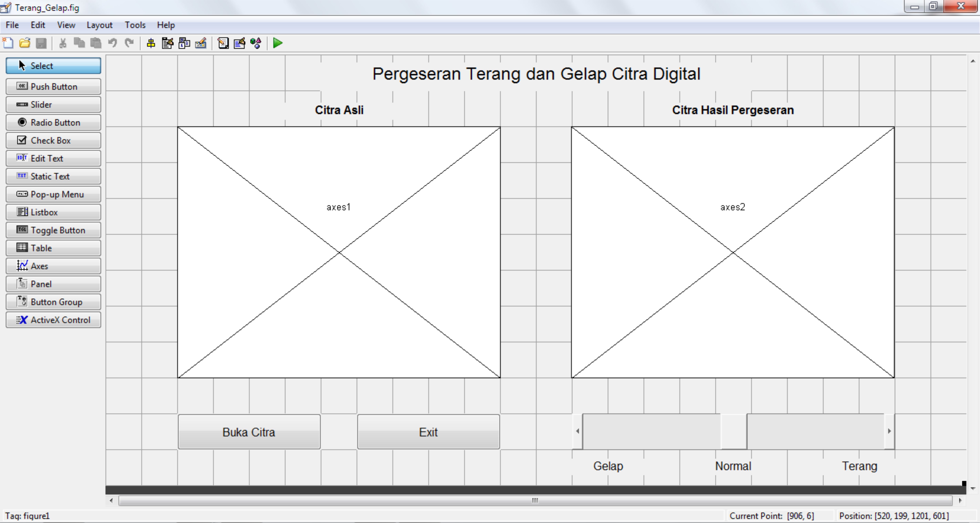Screen dimensions: 980x523
Task: Click slider's left arrow near Gelap
Action: pos(577,431)
